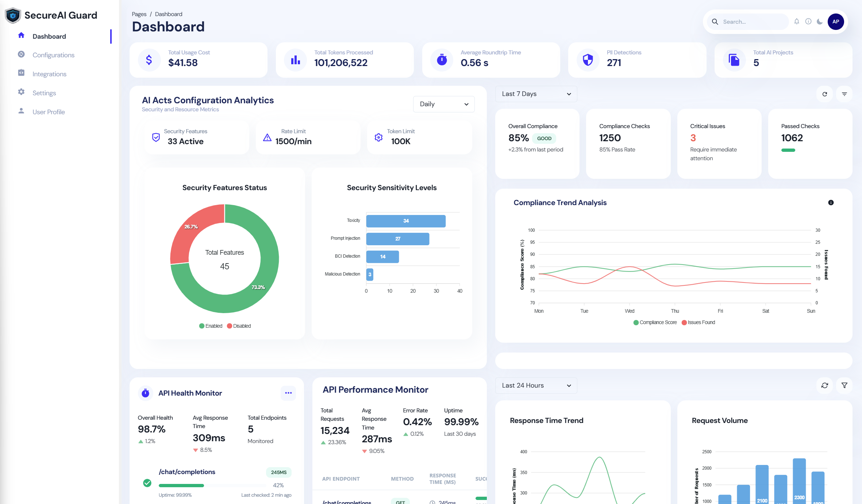The image size is (862, 504).
Task: Open the AP user avatar
Action: tap(836, 22)
